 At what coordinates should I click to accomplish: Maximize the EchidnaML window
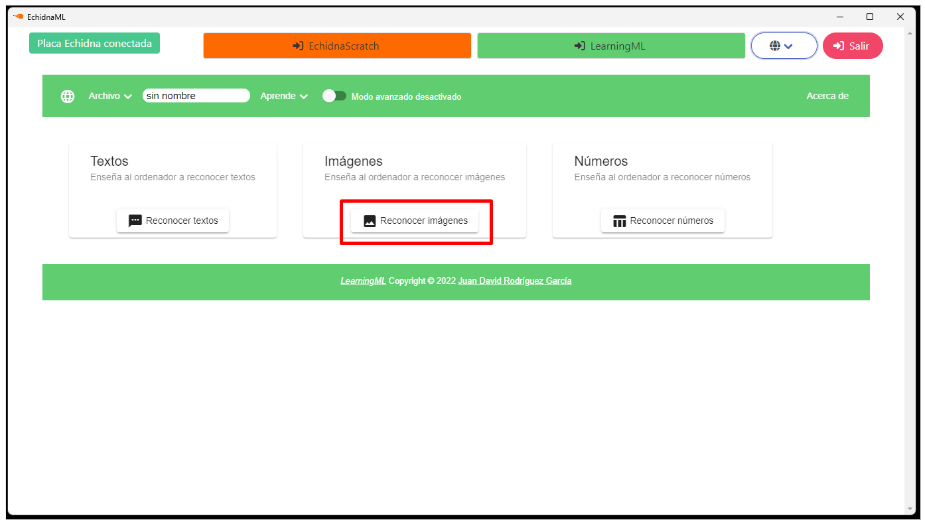click(x=870, y=17)
